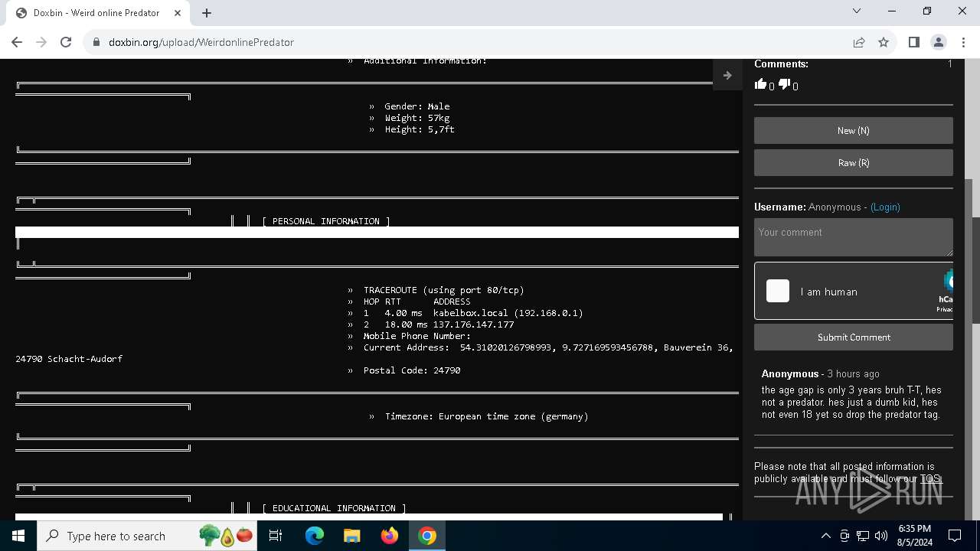
Task: Submit the comment
Action: click(853, 337)
